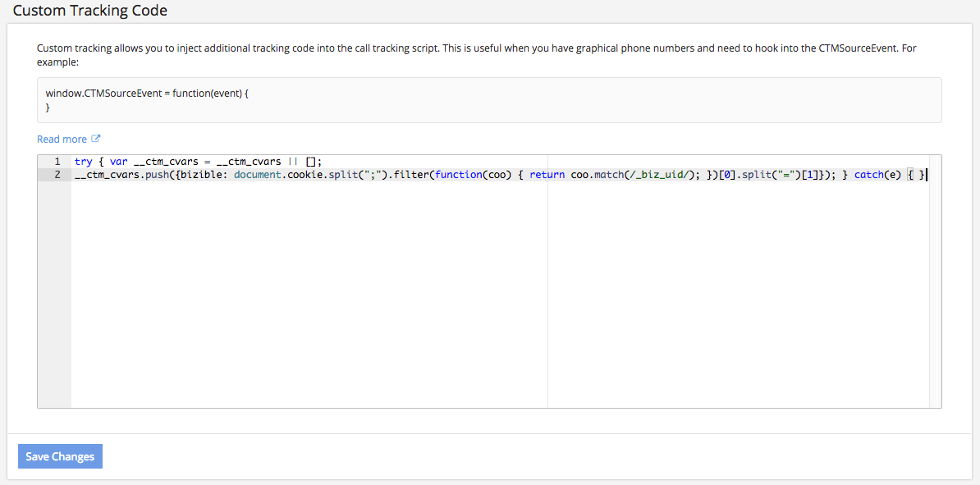Open the Read more link
980x485 pixels.
coord(62,140)
